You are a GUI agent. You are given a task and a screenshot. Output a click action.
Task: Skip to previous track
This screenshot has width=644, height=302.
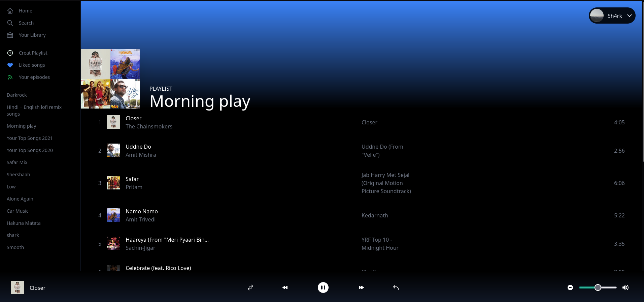click(285, 288)
